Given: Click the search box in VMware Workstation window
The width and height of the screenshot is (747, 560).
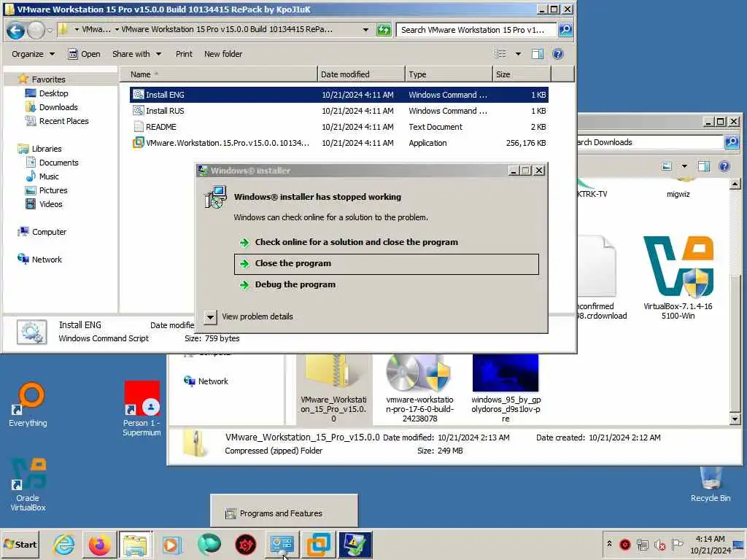Looking at the screenshot, I should click(x=476, y=29).
